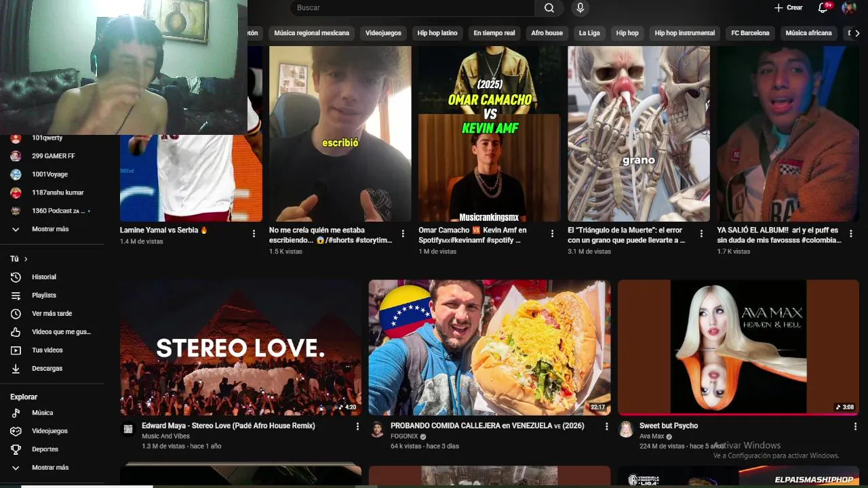Screen dimensions: 868x488
Task: Select the Hip hop latino chip
Action: pyautogui.click(x=437, y=33)
